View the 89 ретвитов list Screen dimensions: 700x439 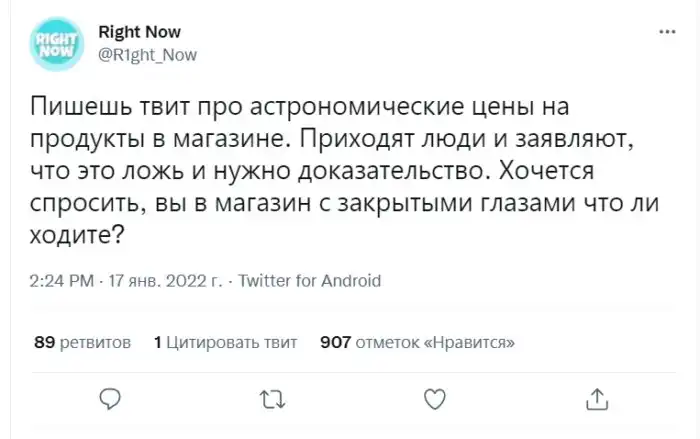[82, 343]
